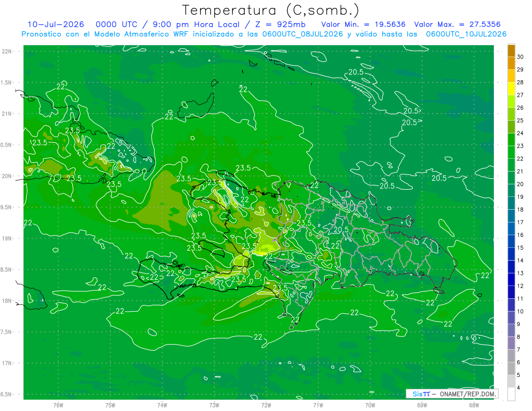
Task: Click legend value "19"
Action: point(520,197)
